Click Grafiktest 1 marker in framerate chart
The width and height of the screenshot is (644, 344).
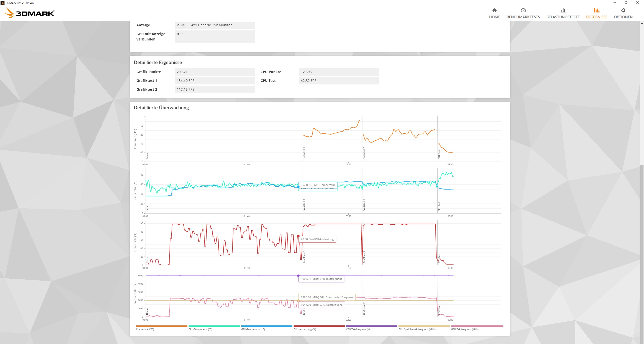304,153
